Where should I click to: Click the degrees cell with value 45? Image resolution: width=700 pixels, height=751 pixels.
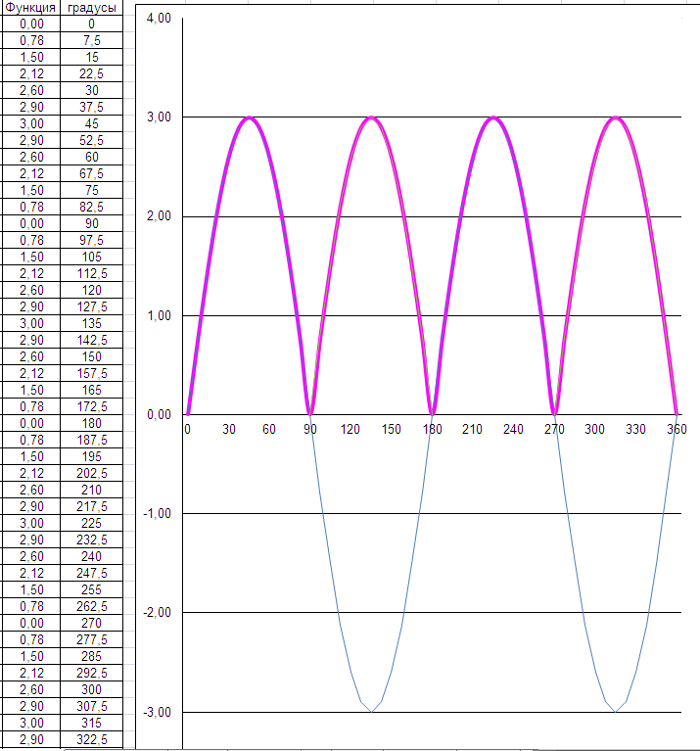[91, 124]
